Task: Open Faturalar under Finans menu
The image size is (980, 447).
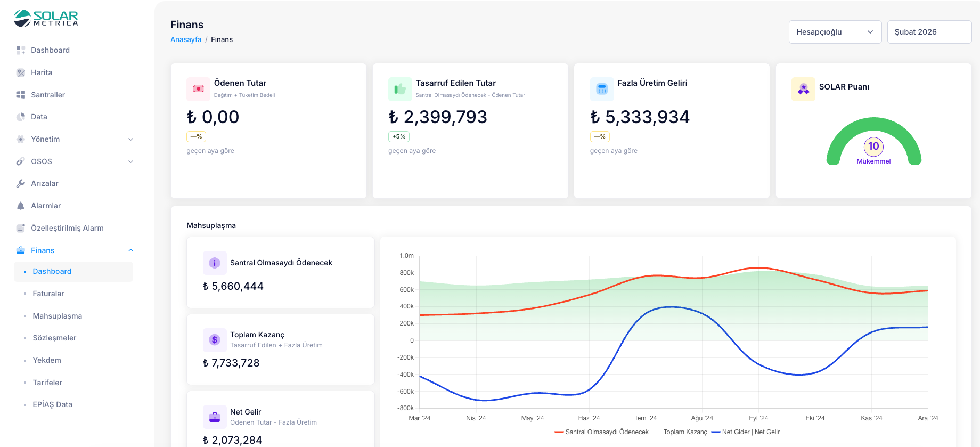Action: pyautogui.click(x=48, y=294)
